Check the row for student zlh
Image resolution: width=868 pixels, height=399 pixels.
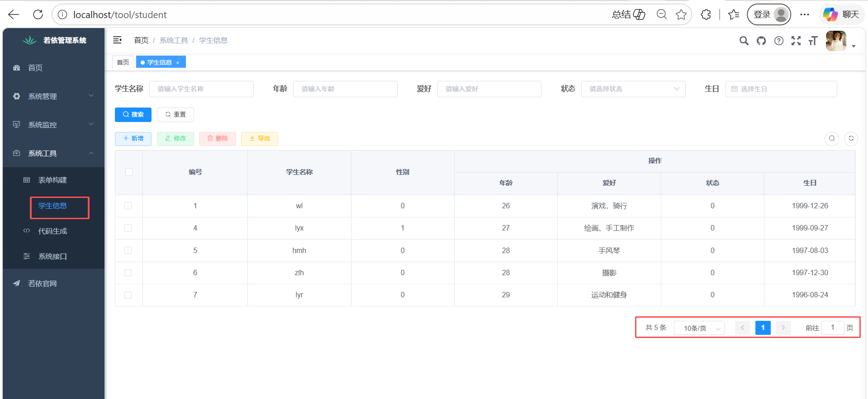click(x=128, y=272)
